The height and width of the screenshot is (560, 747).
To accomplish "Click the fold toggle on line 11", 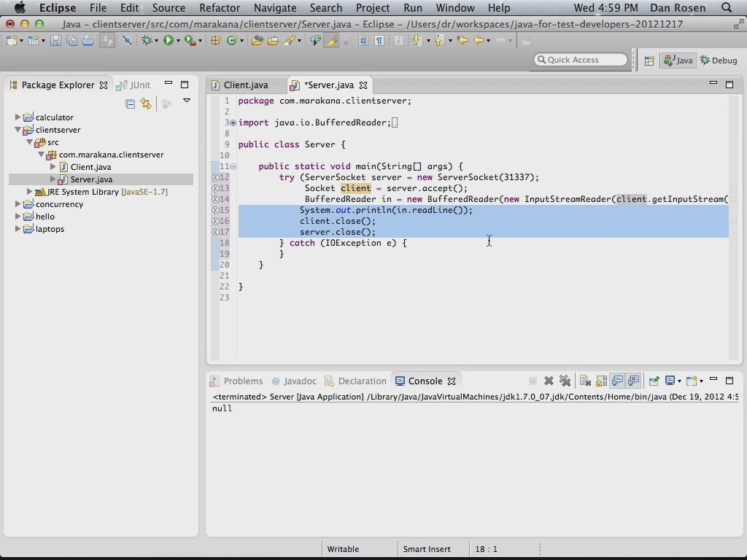I will pos(233,166).
